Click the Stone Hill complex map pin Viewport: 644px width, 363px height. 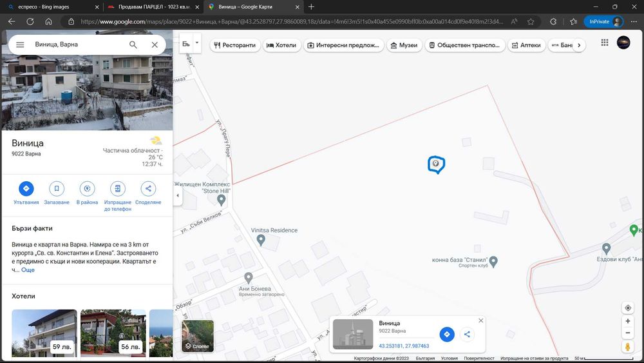[x=222, y=200]
